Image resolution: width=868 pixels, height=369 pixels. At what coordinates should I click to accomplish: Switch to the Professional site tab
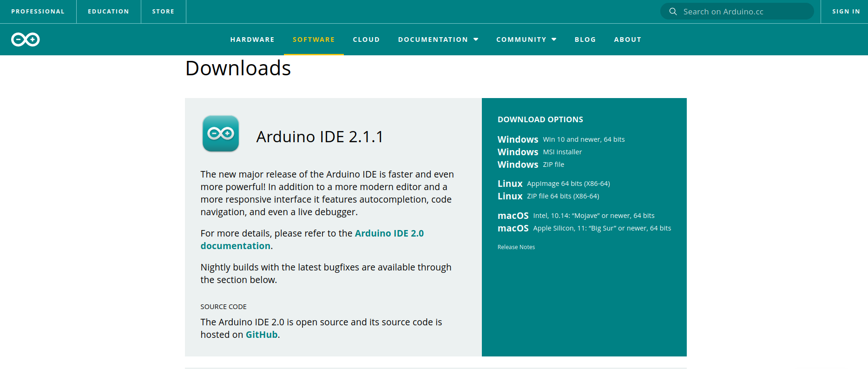point(38,12)
